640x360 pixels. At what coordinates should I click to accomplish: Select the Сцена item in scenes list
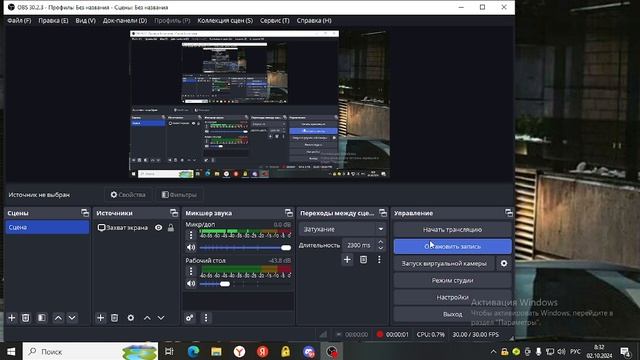(47, 227)
